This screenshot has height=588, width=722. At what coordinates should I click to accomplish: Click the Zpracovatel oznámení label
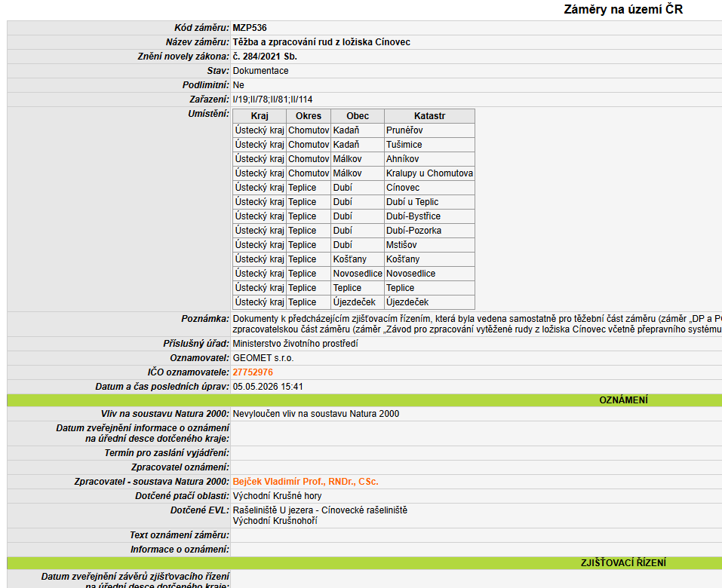pyautogui.click(x=180, y=467)
